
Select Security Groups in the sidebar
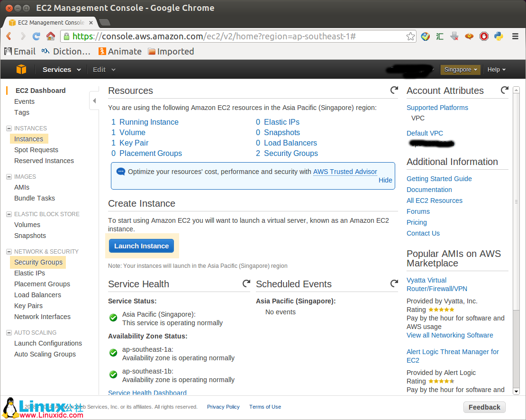point(38,262)
